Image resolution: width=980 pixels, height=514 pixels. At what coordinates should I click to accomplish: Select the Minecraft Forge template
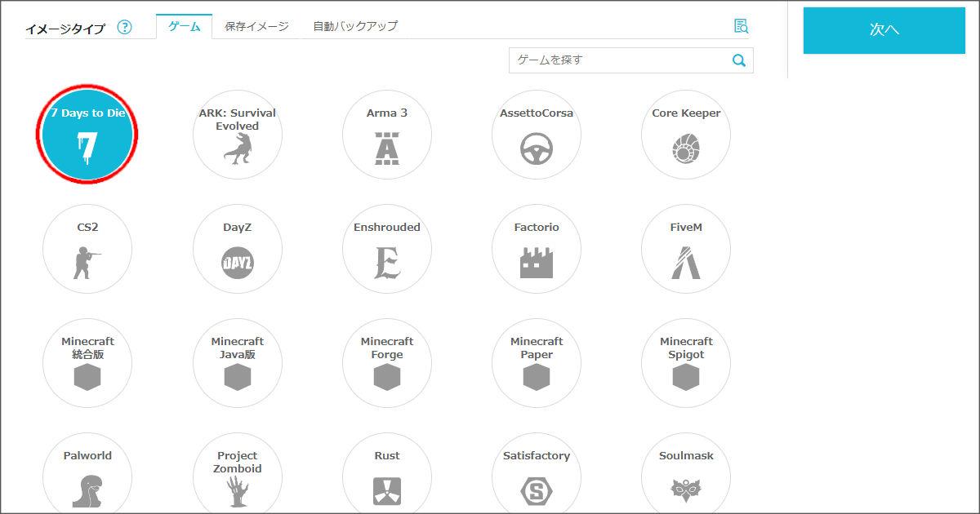pos(387,363)
